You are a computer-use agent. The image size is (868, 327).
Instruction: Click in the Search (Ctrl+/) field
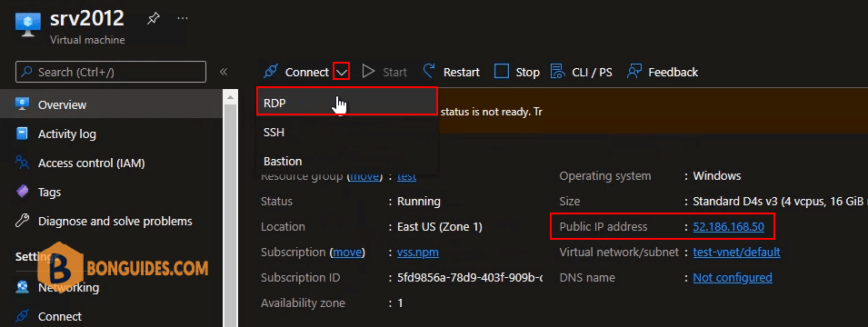tap(111, 72)
